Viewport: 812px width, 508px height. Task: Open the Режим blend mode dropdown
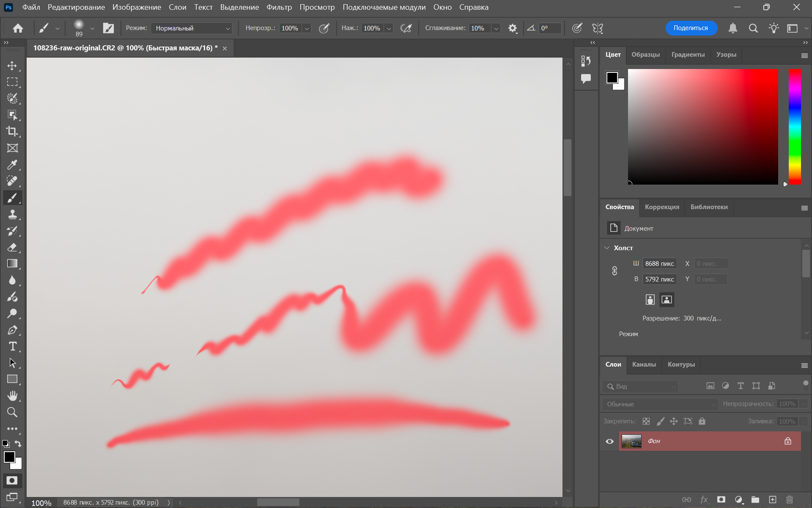point(192,28)
